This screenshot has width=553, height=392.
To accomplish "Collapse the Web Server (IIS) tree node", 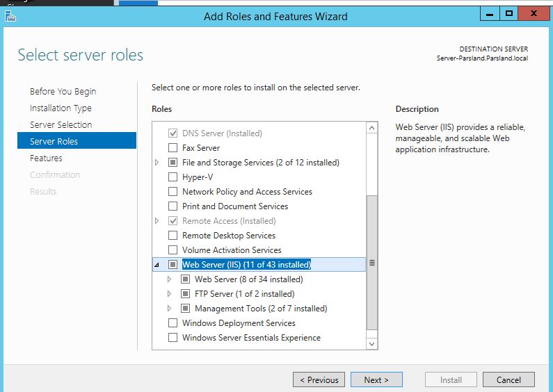I will 157,265.
